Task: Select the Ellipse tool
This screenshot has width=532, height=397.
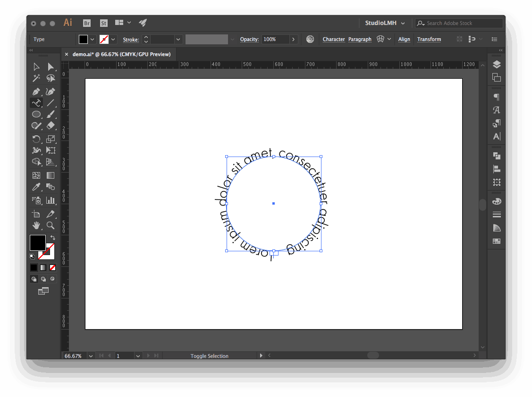Action: [36, 114]
